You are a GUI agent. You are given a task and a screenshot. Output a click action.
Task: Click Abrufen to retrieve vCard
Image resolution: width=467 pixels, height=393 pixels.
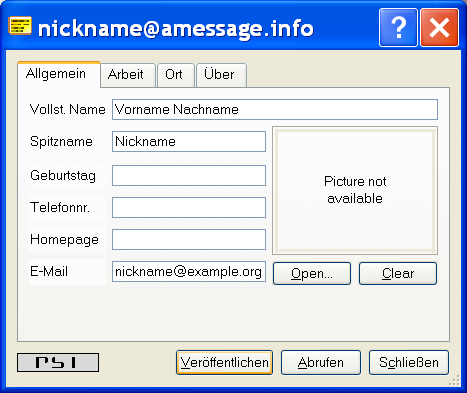pos(321,362)
